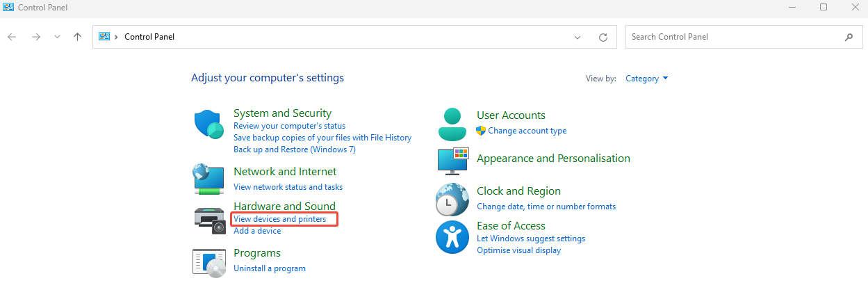Go up one level with up arrow
Image resolution: width=868 pixels, height=299 pixels.
[x=77, y=37]
